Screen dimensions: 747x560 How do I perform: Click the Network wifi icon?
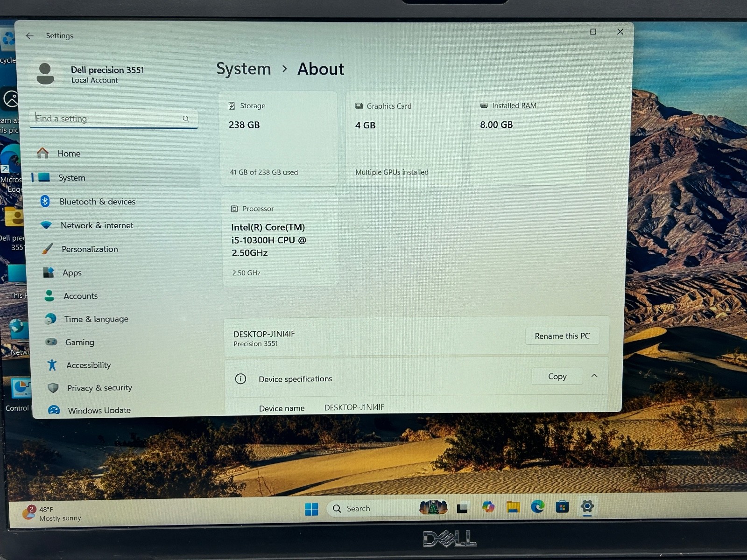pos(46,225)
